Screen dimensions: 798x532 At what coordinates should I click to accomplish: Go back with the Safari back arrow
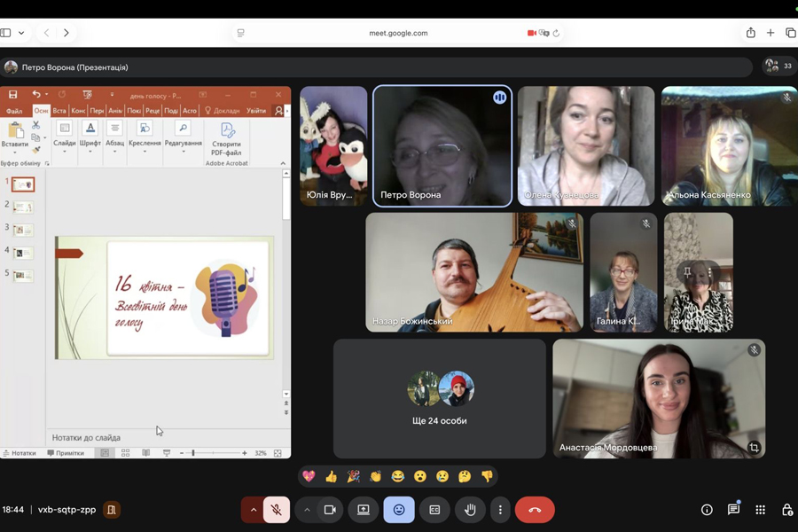46,33
